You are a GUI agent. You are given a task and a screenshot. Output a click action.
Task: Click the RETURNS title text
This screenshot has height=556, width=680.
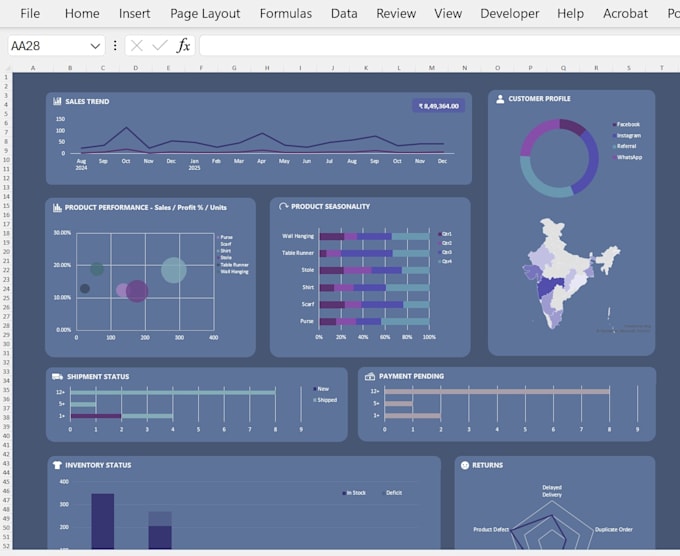point(487,465)
